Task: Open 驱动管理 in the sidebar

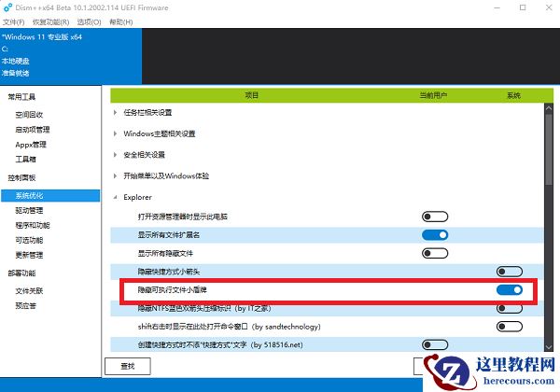Action: click(x=29, y=210)
